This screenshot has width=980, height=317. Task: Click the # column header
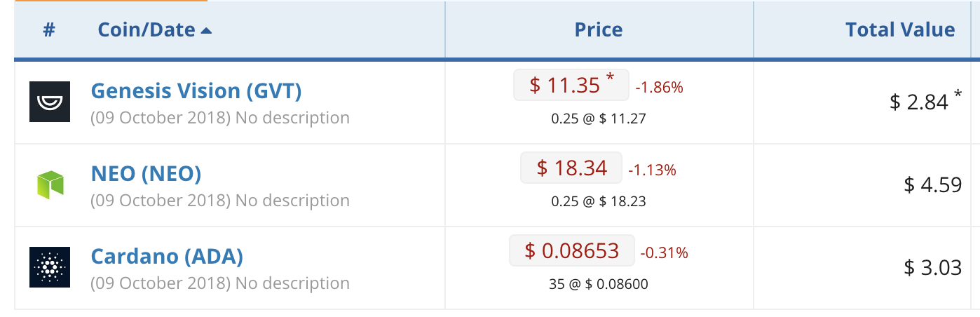pyautogui.click(x=49, y=30)
